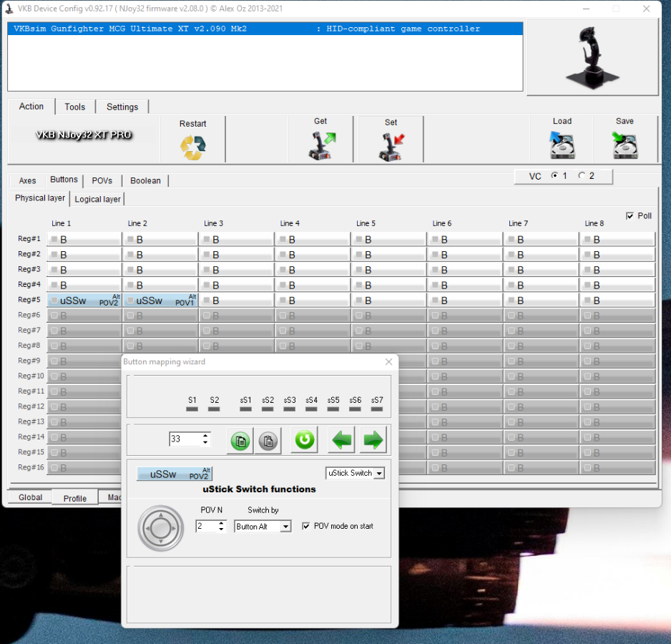This screenshot has width=671, height=644.
Task: Click the VKB app icon in title bar
Action: (9, 8)
